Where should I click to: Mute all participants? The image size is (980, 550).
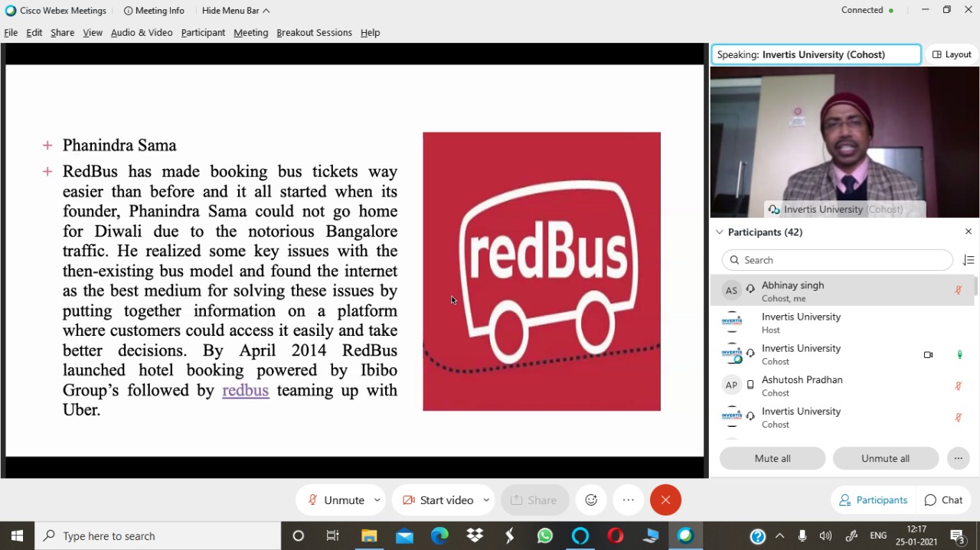click(773, 458)
